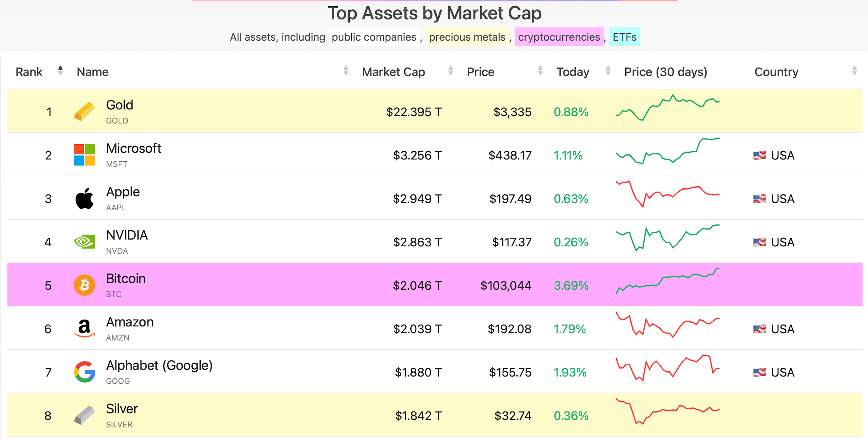The height and width of the screenshot is (440, 868).
Task: Click NVIDIA 30-day price chart
Action: click(668, 238)
